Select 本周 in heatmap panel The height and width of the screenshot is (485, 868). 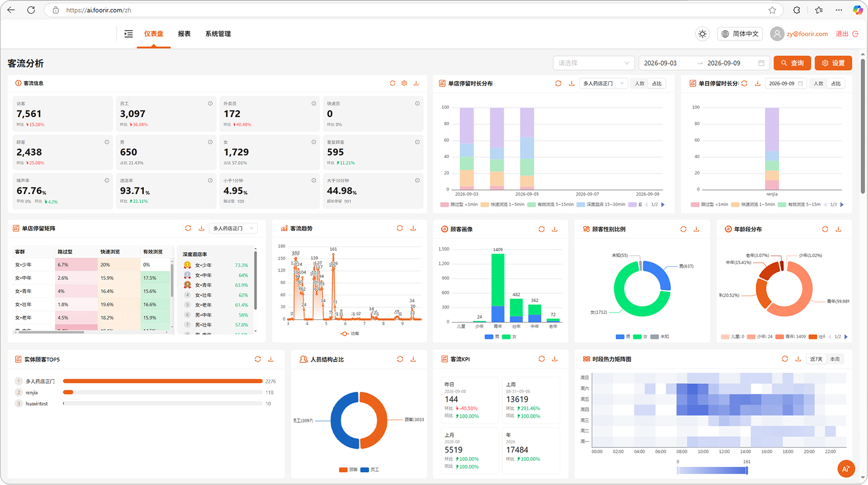[835, 359]
